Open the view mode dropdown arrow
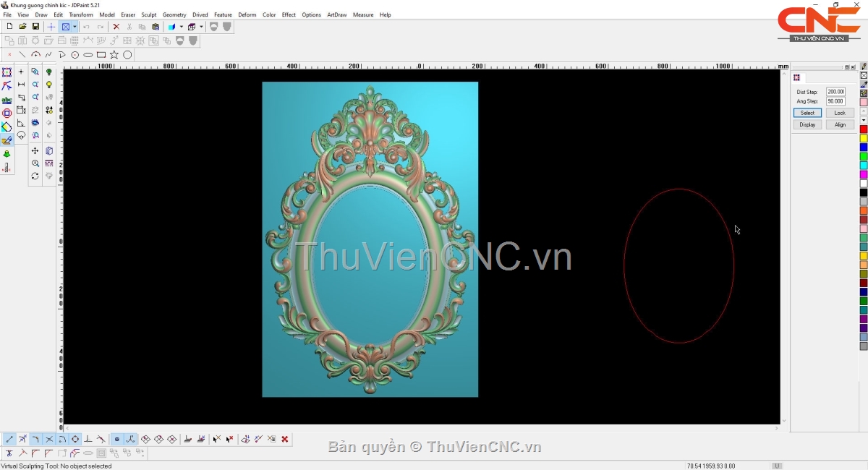 point(75,27)
